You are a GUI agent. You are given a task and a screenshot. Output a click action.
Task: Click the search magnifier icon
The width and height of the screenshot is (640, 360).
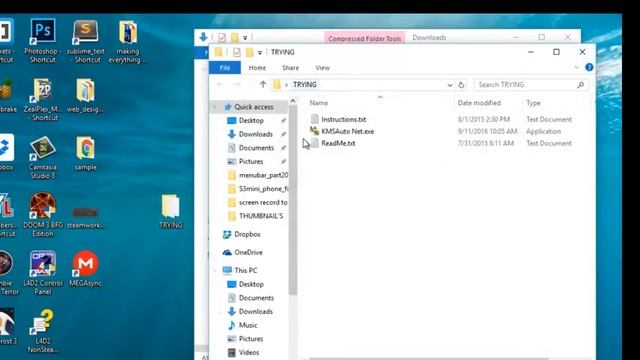click(x=580, y=85)
